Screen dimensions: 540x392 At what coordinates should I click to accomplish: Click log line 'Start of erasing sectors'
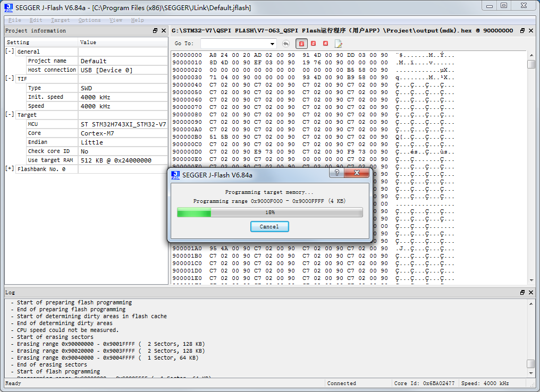point(55,337)
